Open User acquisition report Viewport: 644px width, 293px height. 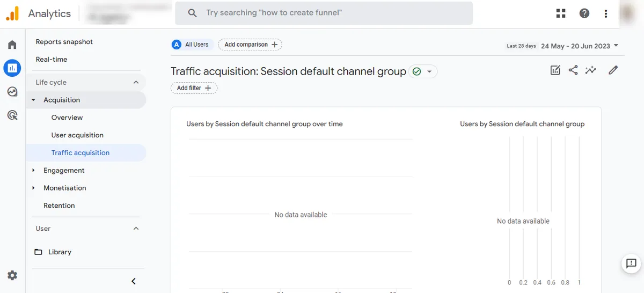[x=77, y=135]
